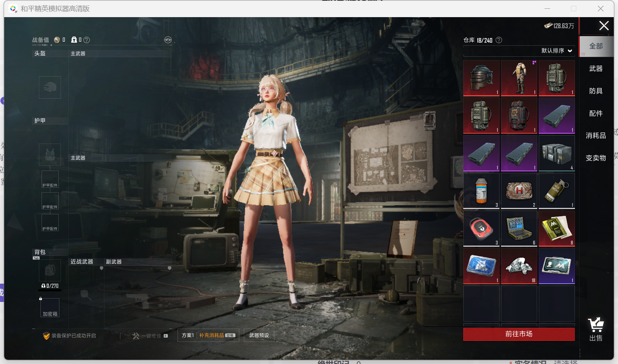Viewport: 618px width, 364px height.
Task: Click the 出售 sell cart icon
Action: (596, 329)
